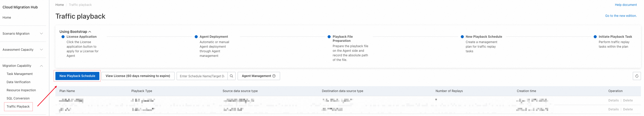Open Data Verification in sidebar
Image resolution: width=644 pixels, height=116 pixels.
(19, 82)
